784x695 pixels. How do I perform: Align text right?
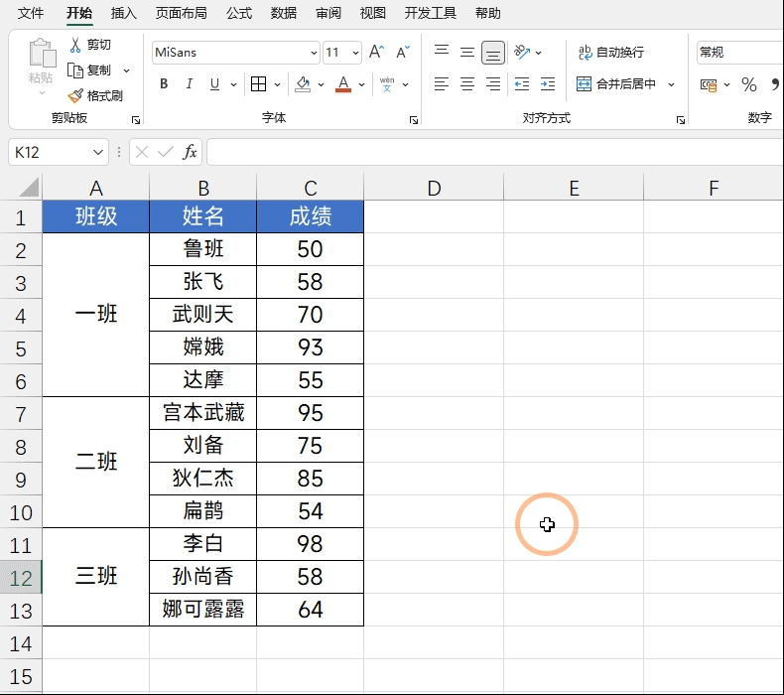tap(493, 84)
